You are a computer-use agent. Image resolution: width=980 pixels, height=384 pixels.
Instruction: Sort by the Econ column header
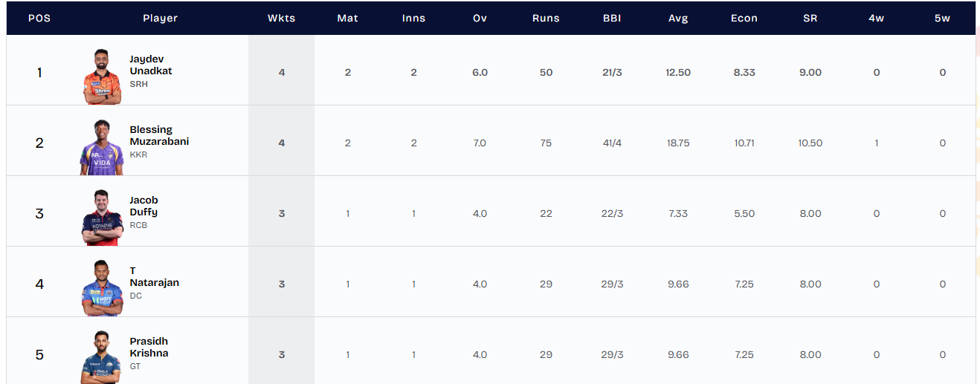pos(744,19)
